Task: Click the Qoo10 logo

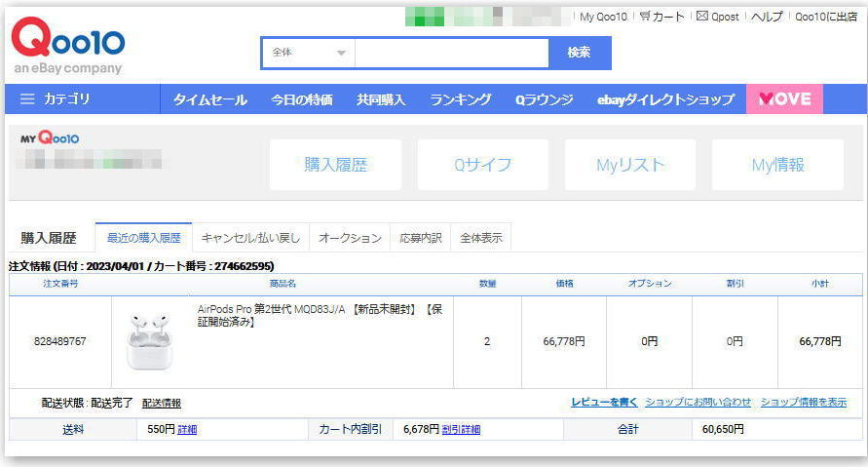Action: [68, 45]
